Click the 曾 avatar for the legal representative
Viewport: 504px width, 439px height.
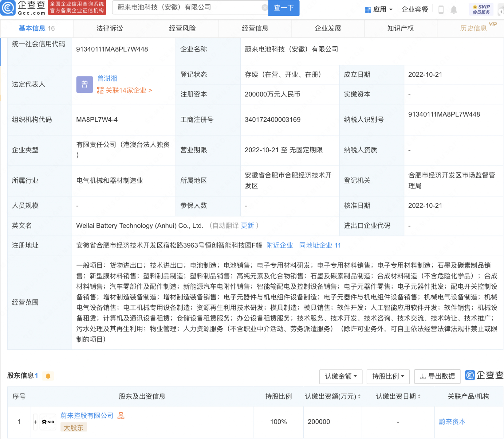click(x=84, y=84)
